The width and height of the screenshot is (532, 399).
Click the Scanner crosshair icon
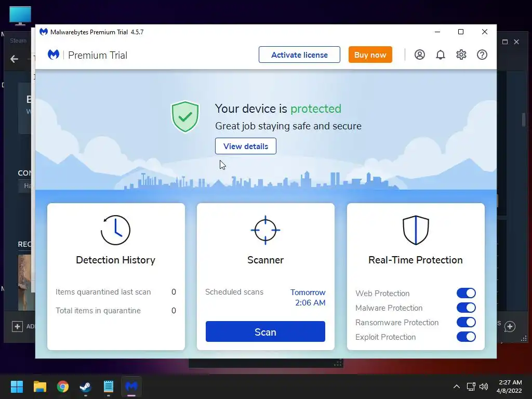pos(265,230)
